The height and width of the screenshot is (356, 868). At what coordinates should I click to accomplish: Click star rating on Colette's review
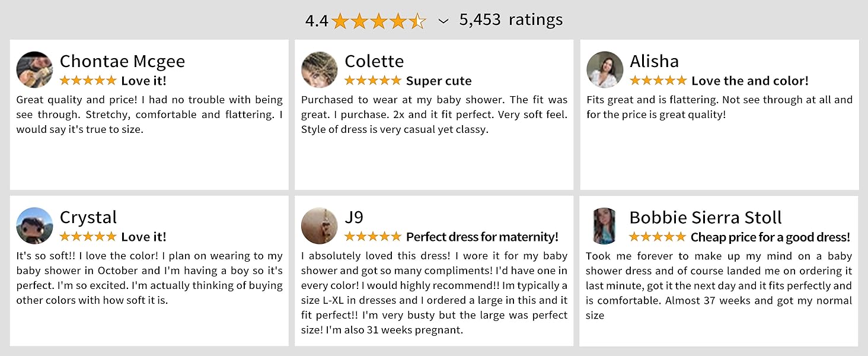click(373, 81)
